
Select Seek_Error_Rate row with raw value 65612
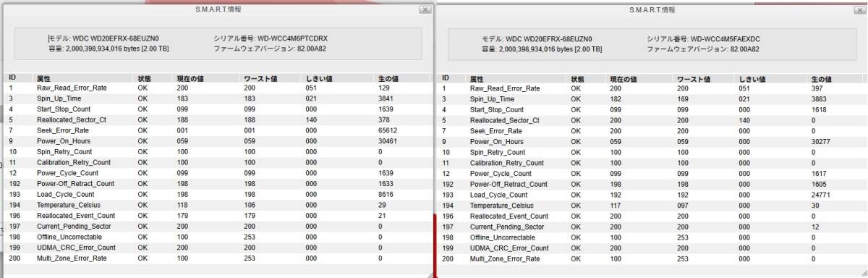pos(217,130)
